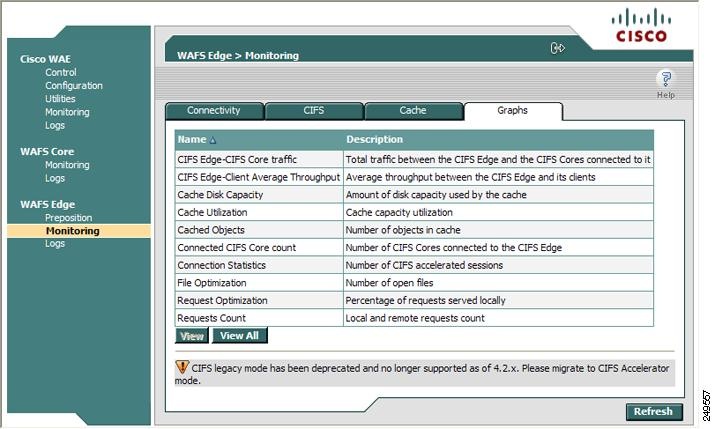The width and height of the screenshot is (712, 429).
Task: Switch to the Connectivity tab
Action: point(214,110)
